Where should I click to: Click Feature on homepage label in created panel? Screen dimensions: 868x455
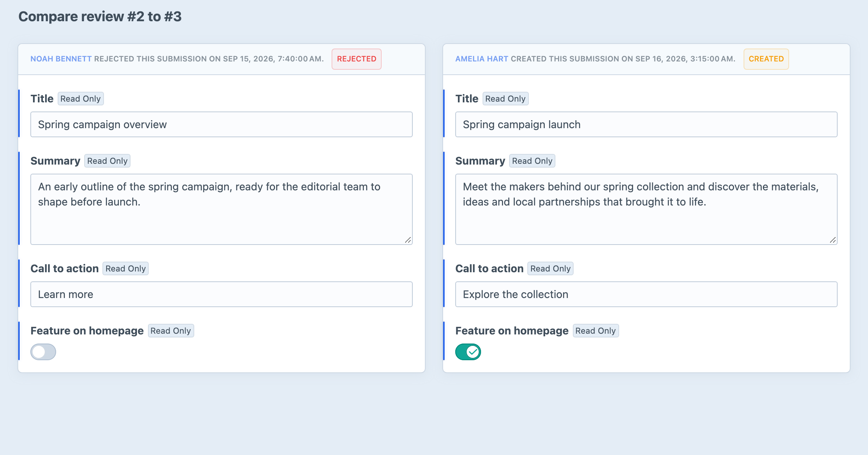pyautogui.click(x=512, y=331)
